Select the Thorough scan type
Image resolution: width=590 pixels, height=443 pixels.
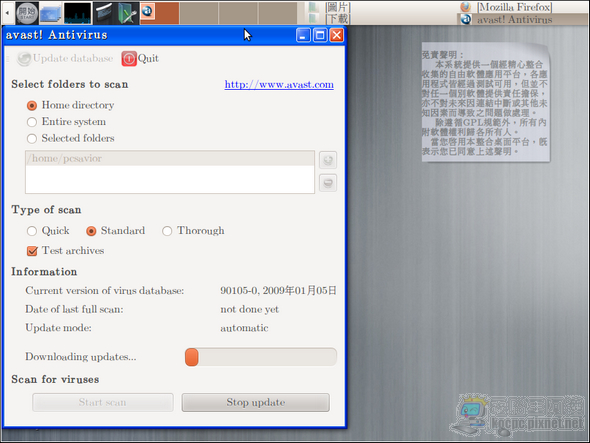[167, 231]
